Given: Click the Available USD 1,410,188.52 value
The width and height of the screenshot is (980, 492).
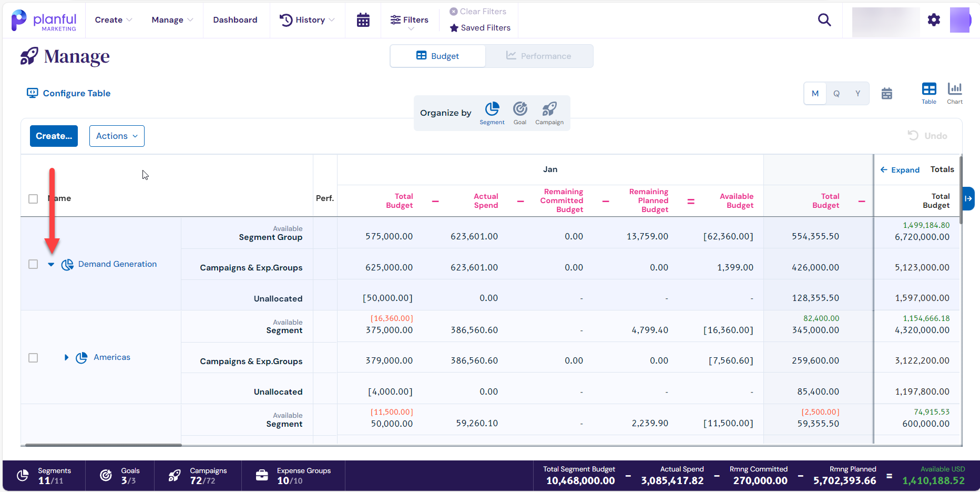Looking at the screenshot, I should tap(933, 480).
